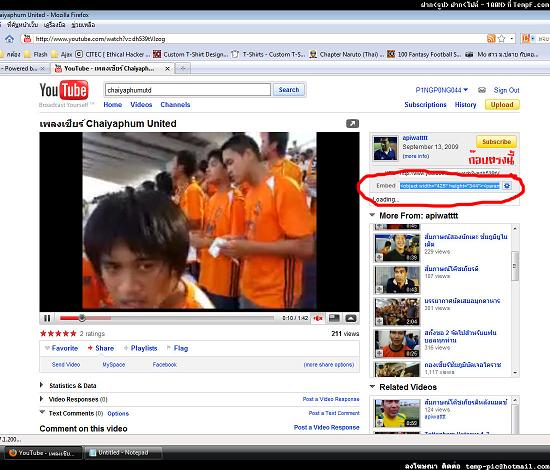Mute the video volume icon
The image size is (550, 470).
(318, 318)
